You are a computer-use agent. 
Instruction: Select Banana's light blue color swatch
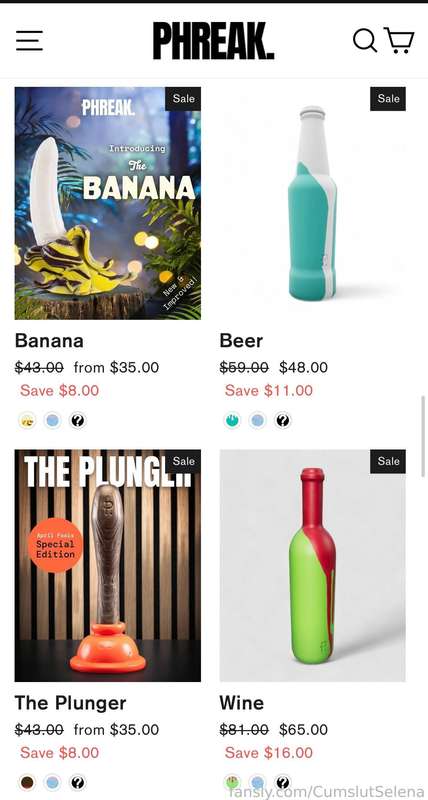(x=53, y=421)
